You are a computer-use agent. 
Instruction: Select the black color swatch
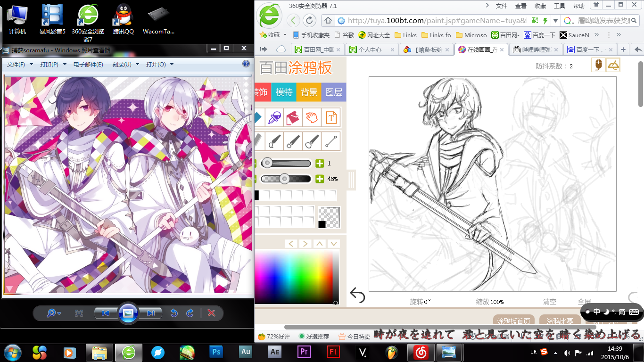[x=256, y=195]
